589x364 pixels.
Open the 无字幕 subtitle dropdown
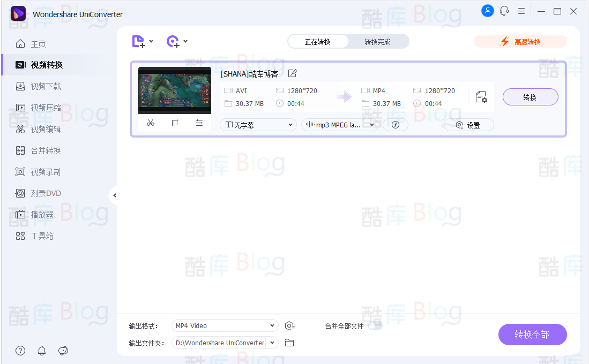[x=258, y=124]
